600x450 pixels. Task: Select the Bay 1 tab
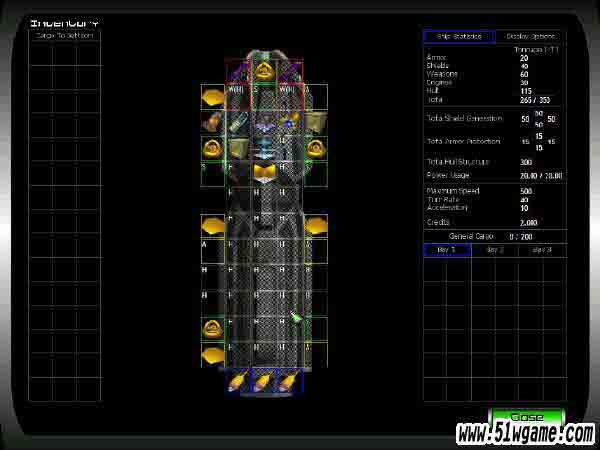pos(447,250)
